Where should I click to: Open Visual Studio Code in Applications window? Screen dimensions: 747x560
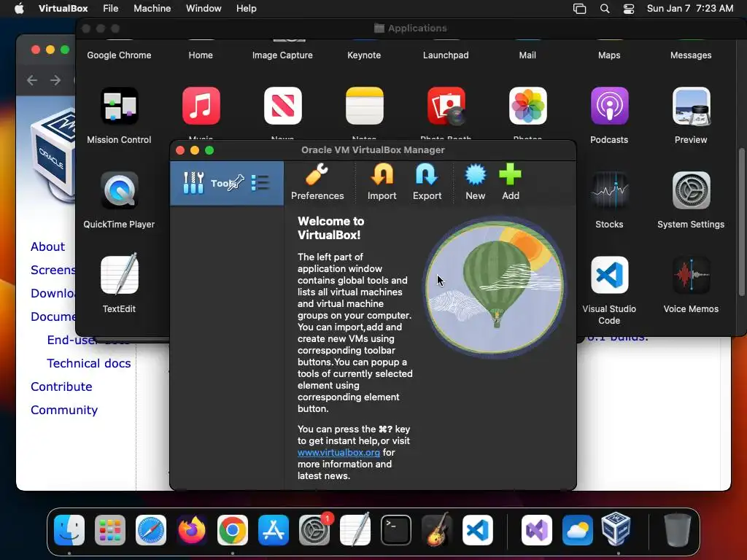click(609, 275)
